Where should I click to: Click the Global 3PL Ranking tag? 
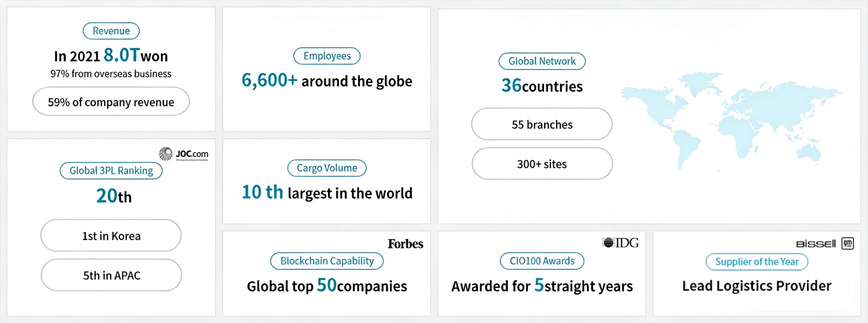pos(111,171)
